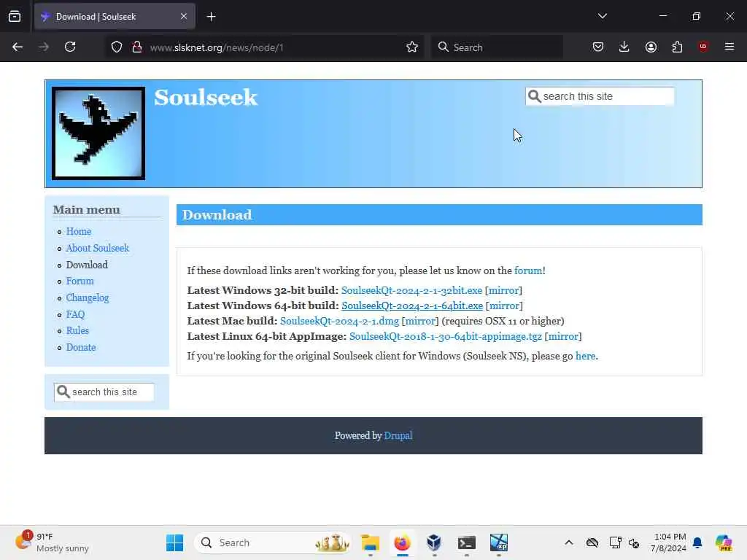Viewport: 747px width, 560px height.
Task: Click the forward navigation arrow
Action: 43,47
